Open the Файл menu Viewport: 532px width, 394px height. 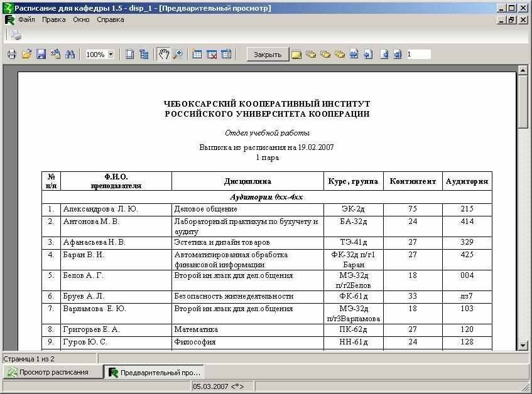26,19
